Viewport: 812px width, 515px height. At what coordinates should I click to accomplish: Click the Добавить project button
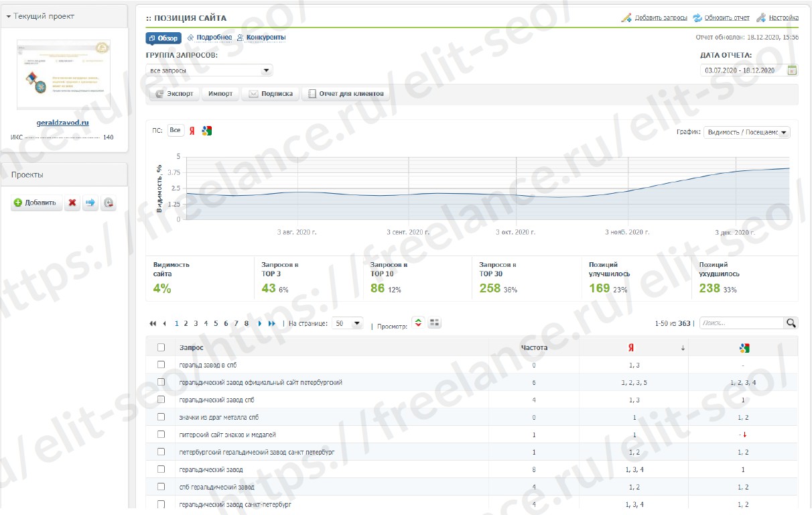pyautogui.click(x=37, y=203)
